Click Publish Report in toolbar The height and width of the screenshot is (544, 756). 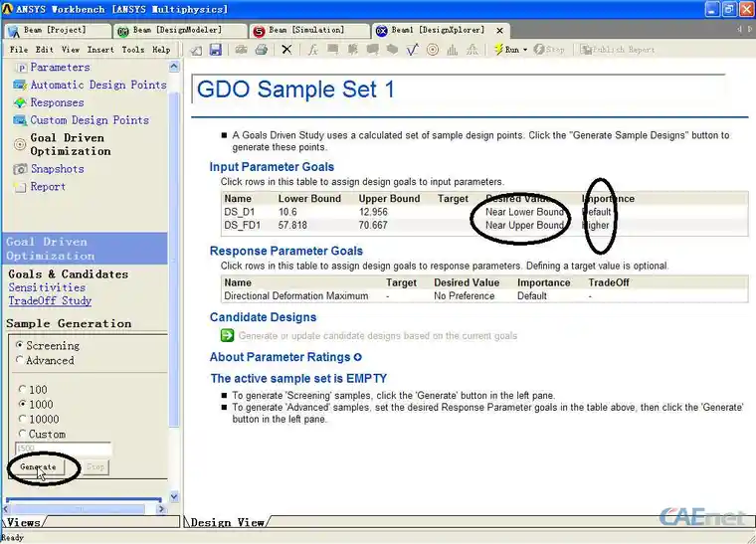[618, 49]
